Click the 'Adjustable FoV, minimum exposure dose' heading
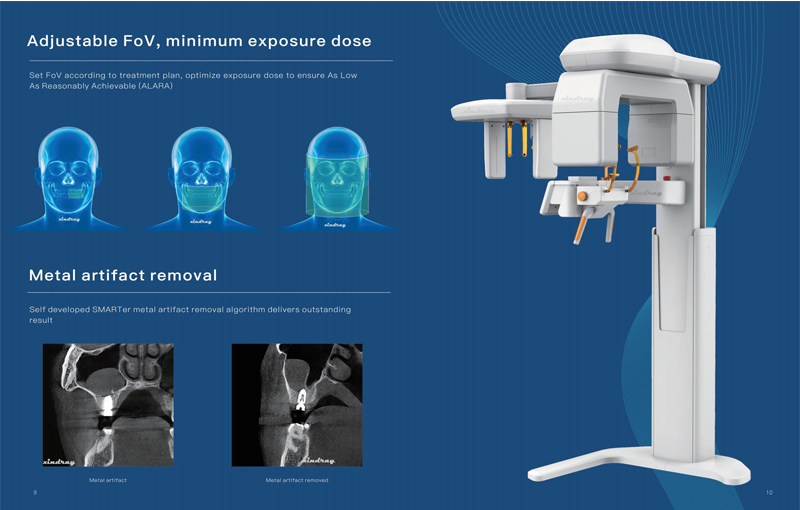The width and height of the screenshot is (800, 510). [x=200, y=42]
